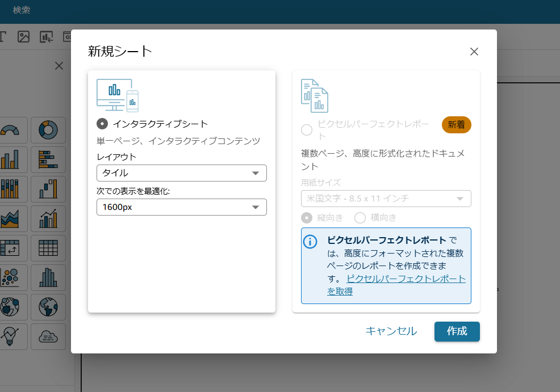The width and height of the screenshot is (560, 392).
Task: Click キャンセル to dismiss dialog
Action: pos(391,331)
